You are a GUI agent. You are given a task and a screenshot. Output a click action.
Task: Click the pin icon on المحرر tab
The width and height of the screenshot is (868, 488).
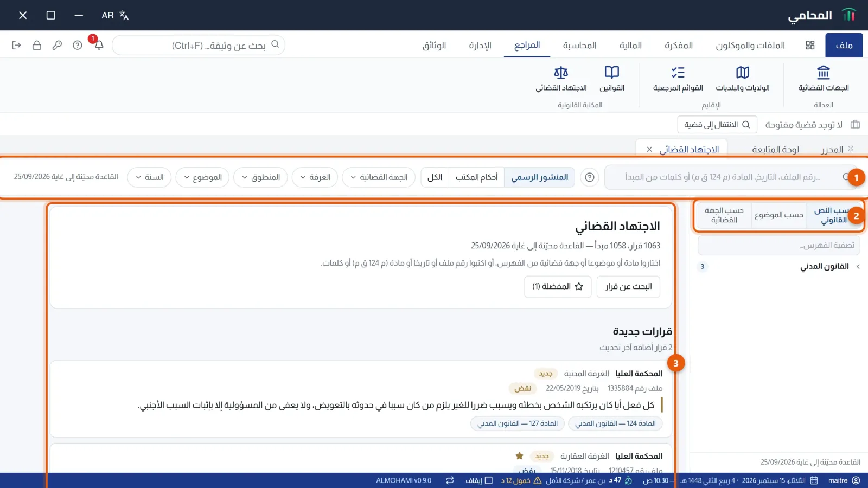pyautogui.click(x=851, y=149)
